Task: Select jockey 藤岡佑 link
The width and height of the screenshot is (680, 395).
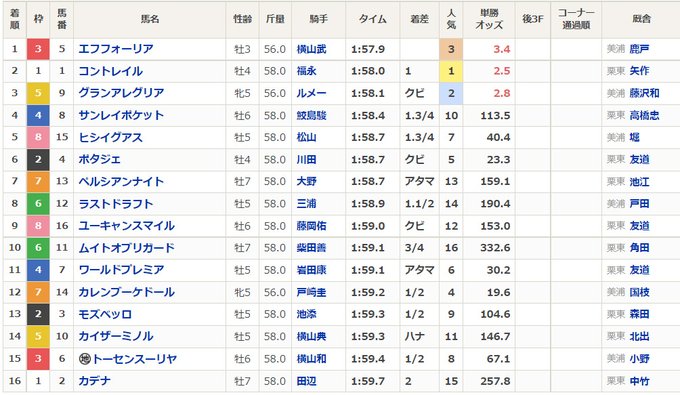Action: [311, 226]
